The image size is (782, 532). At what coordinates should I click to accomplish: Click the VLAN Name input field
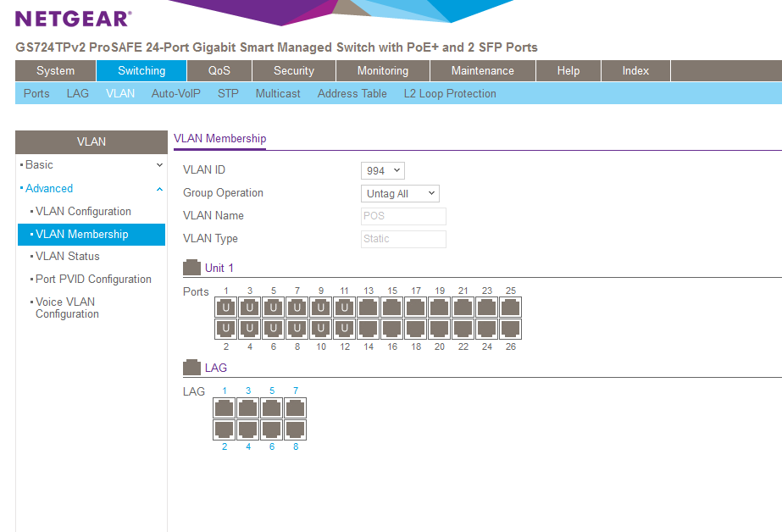[x=403, y=216]
